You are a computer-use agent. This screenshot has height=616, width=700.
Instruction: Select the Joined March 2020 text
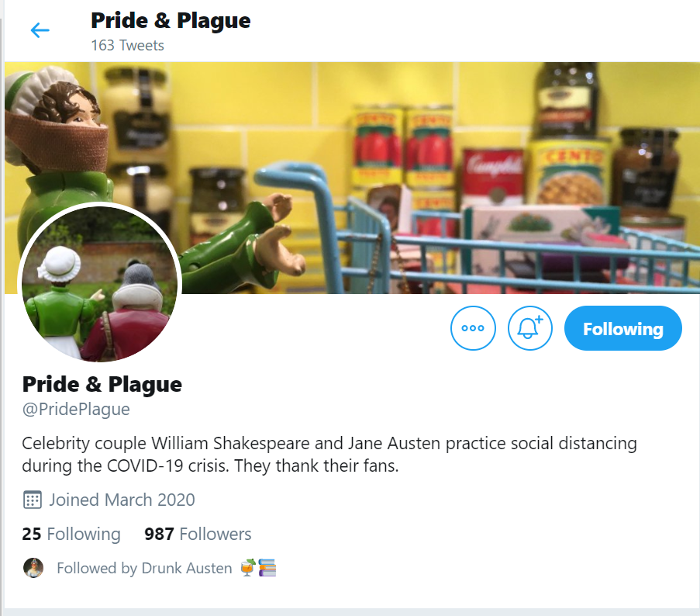122,500
